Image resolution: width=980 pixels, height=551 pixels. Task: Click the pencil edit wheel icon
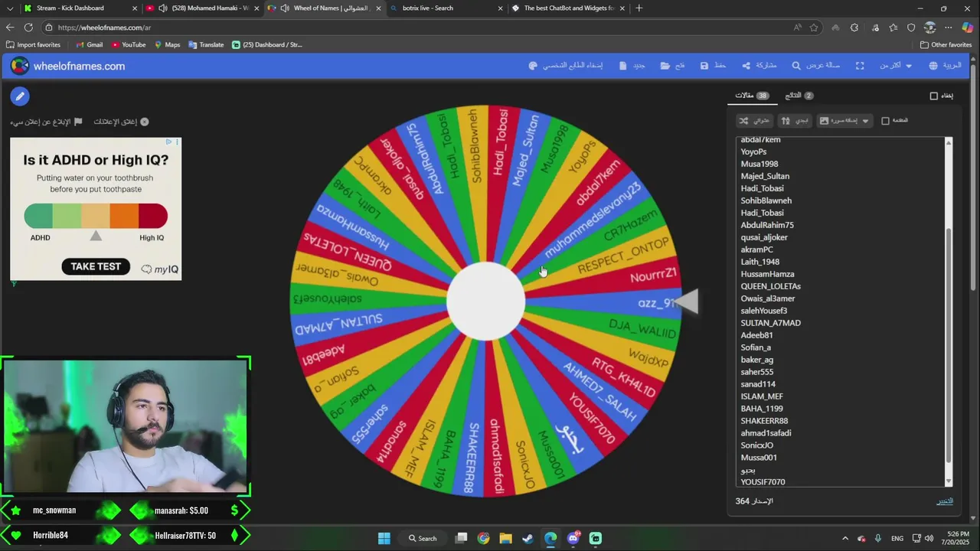(20, 96)
